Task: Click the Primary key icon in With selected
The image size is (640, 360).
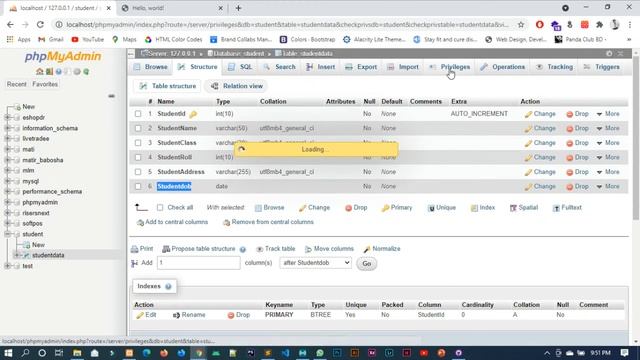Action: pyautogui.click(x=385, y=208)
